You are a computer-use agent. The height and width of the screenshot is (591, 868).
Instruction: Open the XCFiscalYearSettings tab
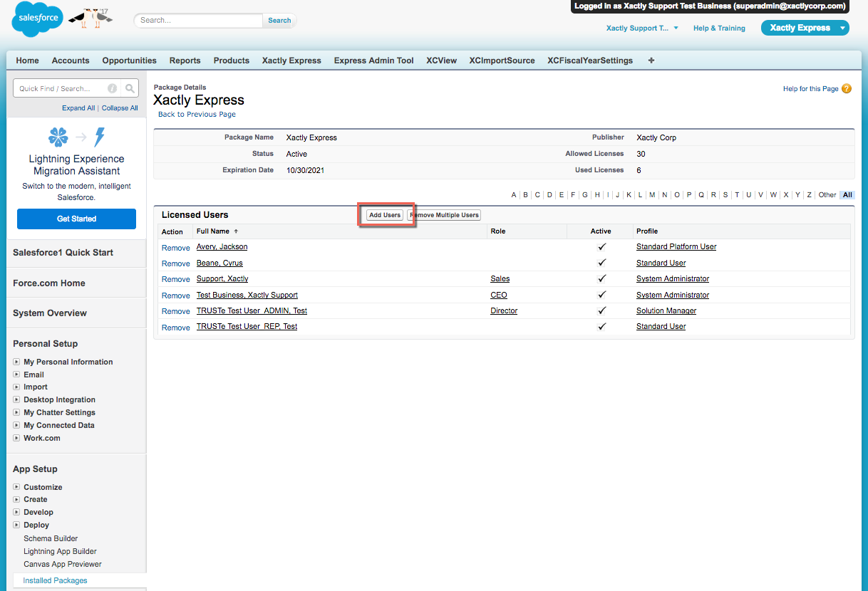(590, 61)
